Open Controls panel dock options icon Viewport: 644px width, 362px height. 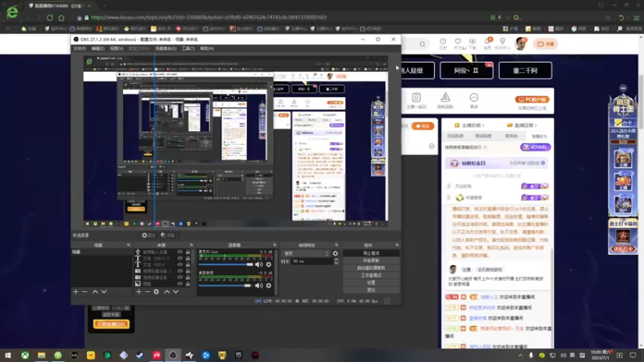click(x=397, y=245)
